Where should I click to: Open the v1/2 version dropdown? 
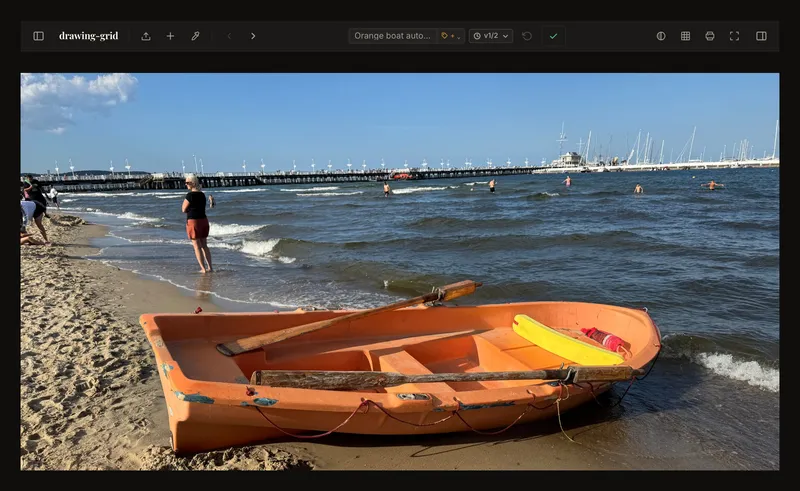pos(491,36)
